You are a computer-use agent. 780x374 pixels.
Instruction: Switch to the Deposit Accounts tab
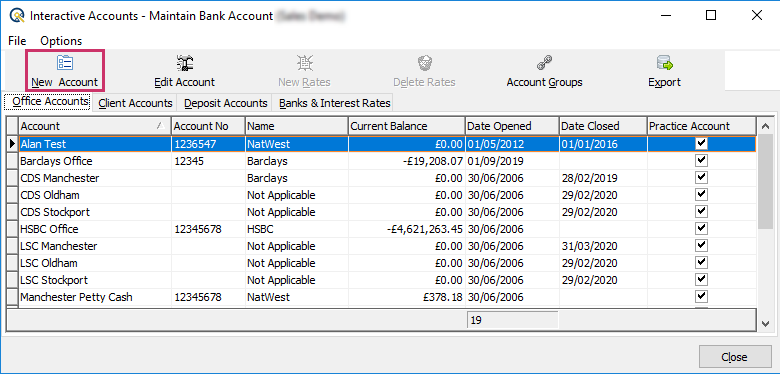(225, 103)
